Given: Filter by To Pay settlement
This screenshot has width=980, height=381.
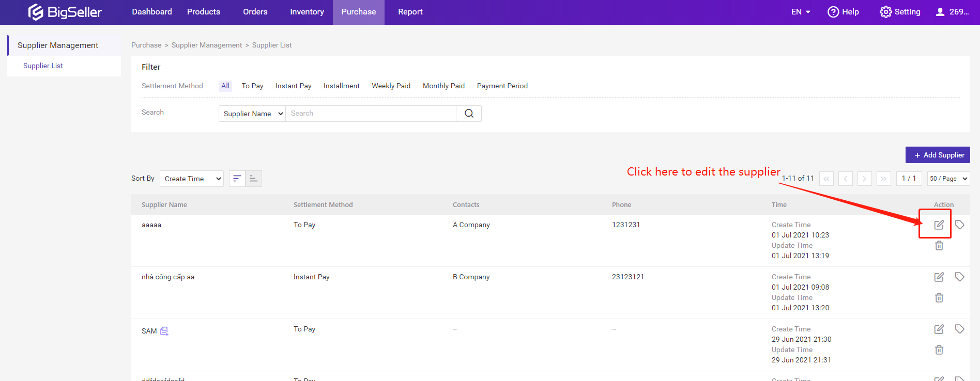Looking at the screenshot, I should 253,86.
